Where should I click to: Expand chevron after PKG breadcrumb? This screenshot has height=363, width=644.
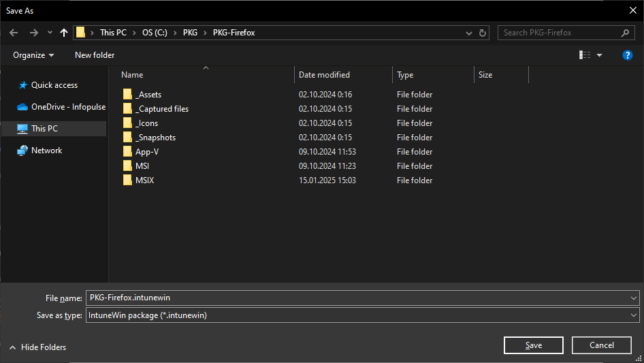click(205, 33)
